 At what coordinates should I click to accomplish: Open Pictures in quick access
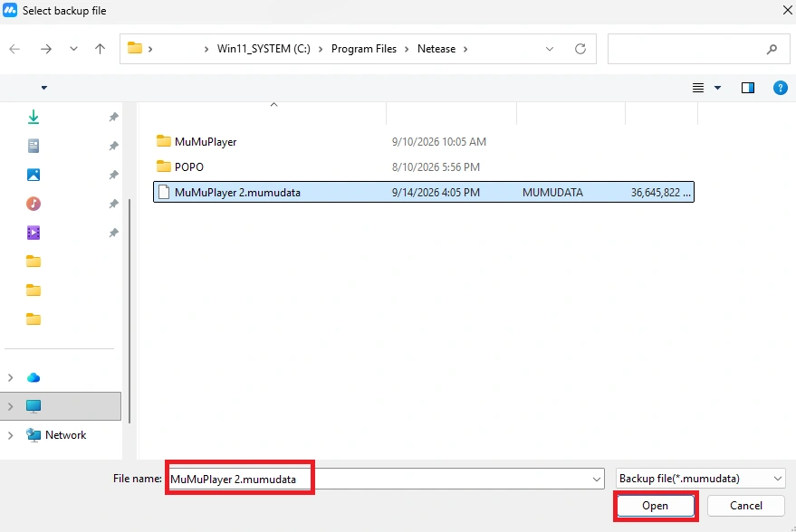[x=34, y=175]
